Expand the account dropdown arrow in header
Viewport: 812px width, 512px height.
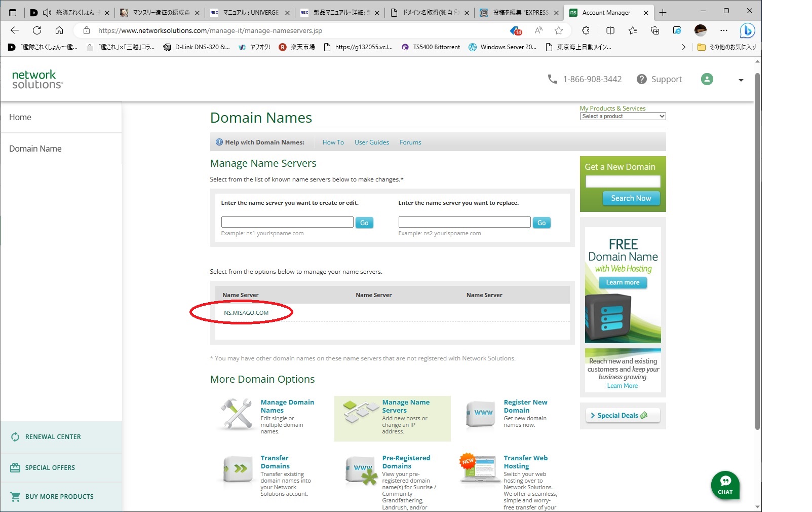click(741, 80)
